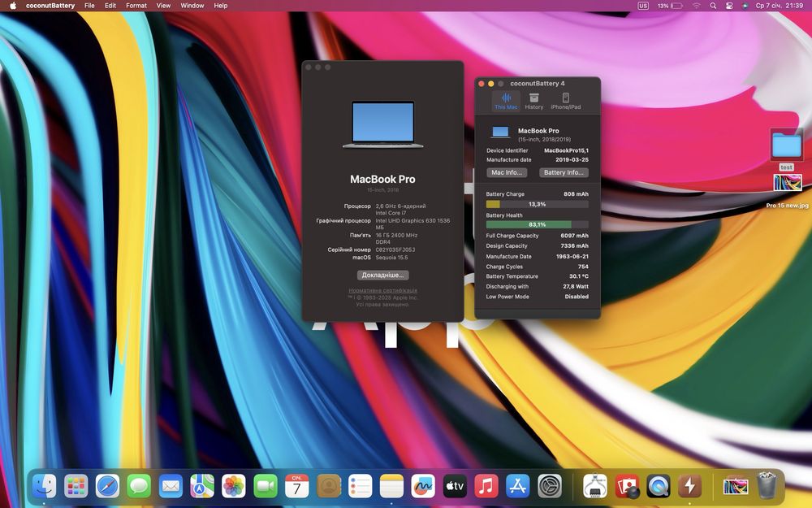Open System Information from the Dock
This screenshot has height=508, width=812.
594,486
